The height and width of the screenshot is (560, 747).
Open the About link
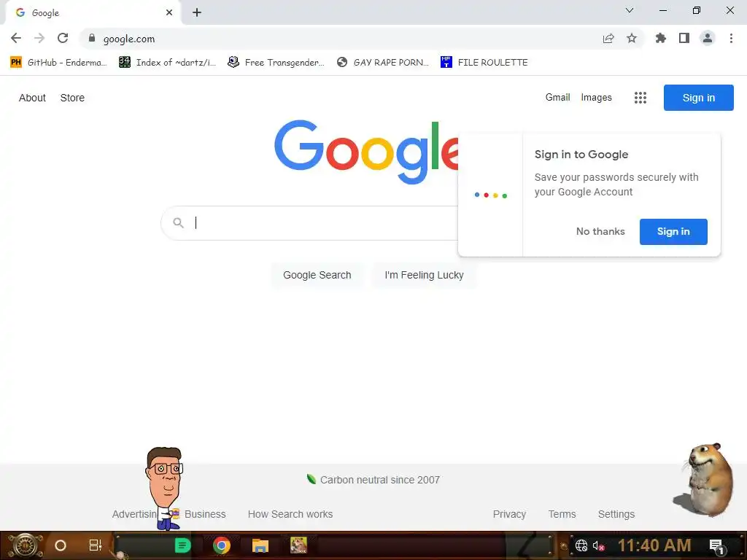tap(32, 98)
